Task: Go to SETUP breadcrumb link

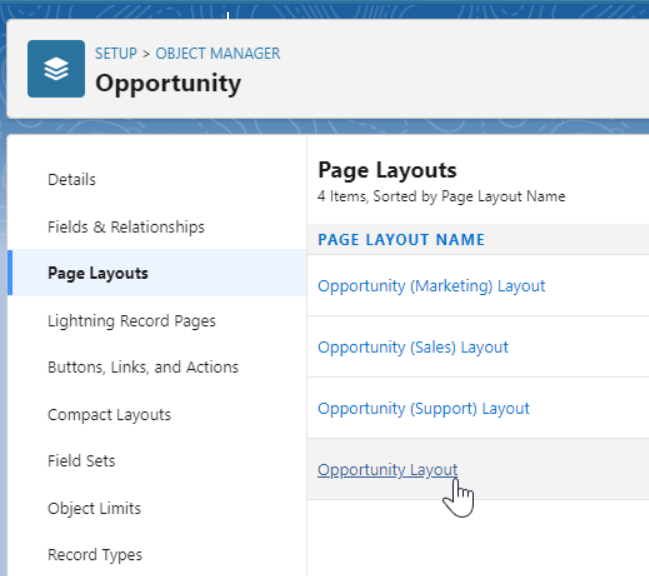Action: click(116, 53)
